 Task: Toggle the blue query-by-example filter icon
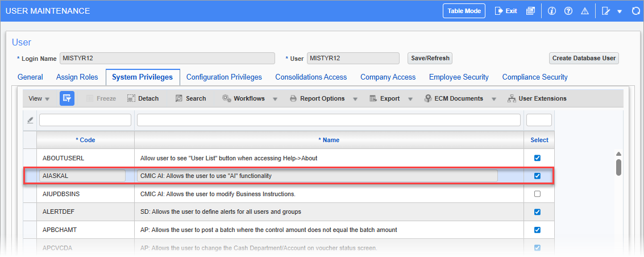(67, 98)
